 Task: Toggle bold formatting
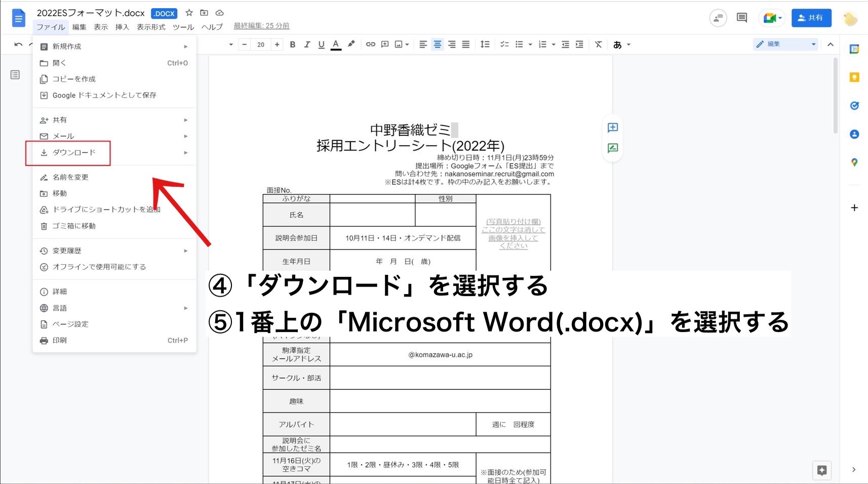coord(292,45)
